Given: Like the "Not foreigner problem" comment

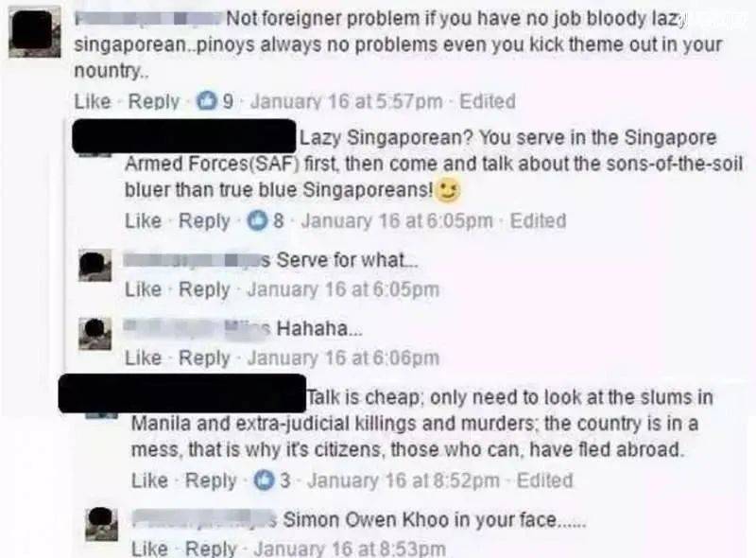Looking at the screenshot, I should click(93, 101).
